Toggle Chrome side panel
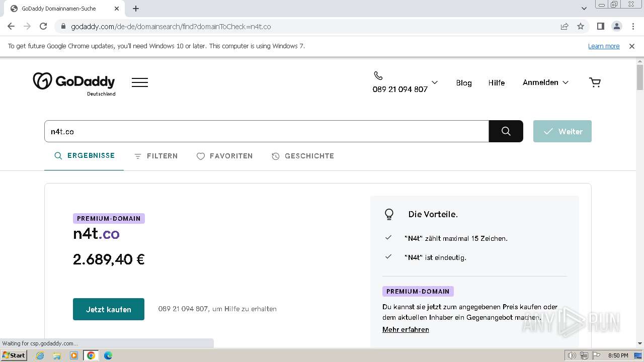Viewport: 644px width, 362px height. click(600, 26)
